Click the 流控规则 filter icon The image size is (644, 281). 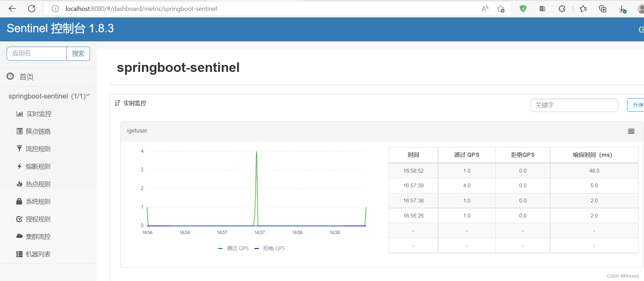(x=19, y=149)
